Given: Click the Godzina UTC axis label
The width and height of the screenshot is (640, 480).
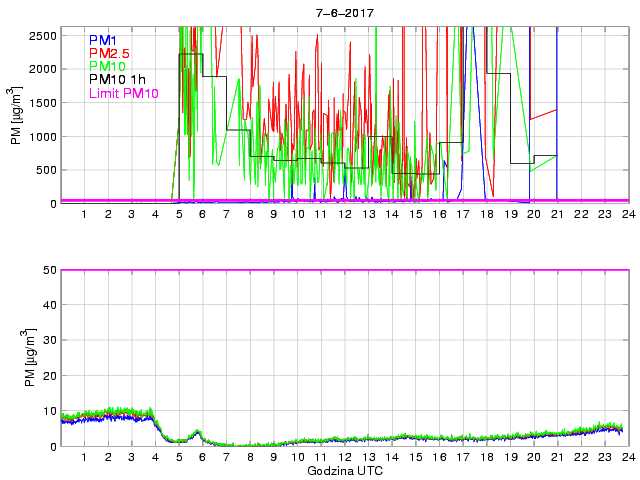Looking at the screenshot, I should tap(343, 470).
